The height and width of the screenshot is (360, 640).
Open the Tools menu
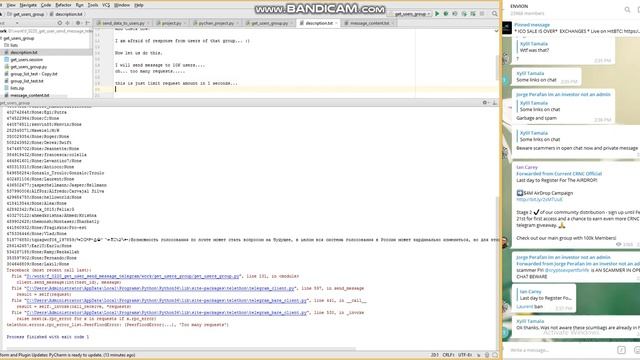pos(93,5)
